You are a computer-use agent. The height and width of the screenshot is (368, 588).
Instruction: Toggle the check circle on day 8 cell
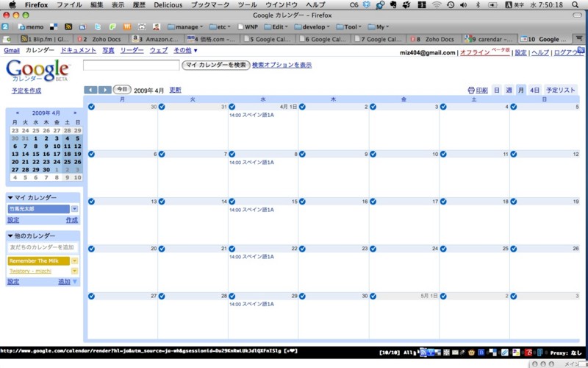[x=232, y=154]
